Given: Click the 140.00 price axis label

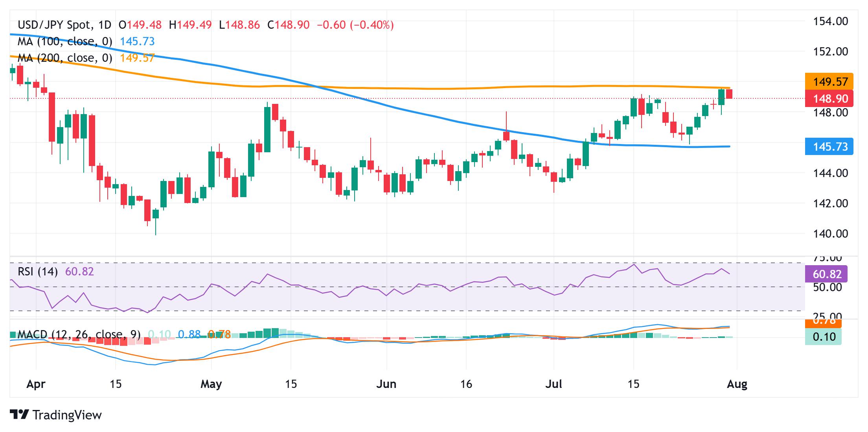Looking at the screenshot, I should pos(830,234).
